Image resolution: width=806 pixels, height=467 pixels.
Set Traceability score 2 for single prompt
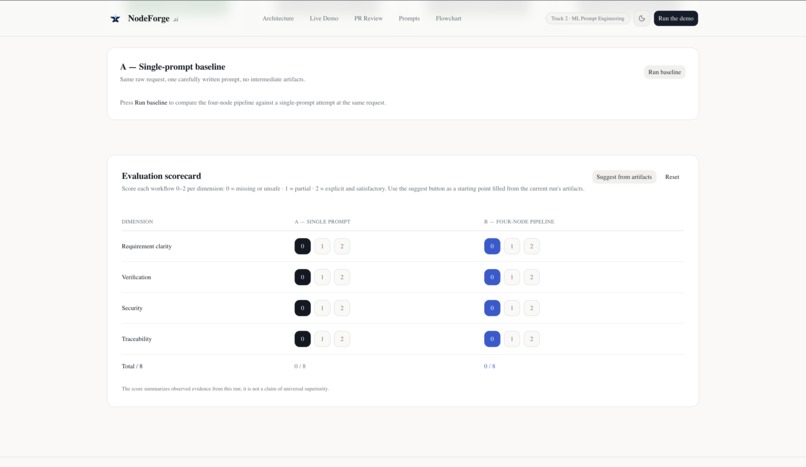pyautogui.click(x=342, y=339)
